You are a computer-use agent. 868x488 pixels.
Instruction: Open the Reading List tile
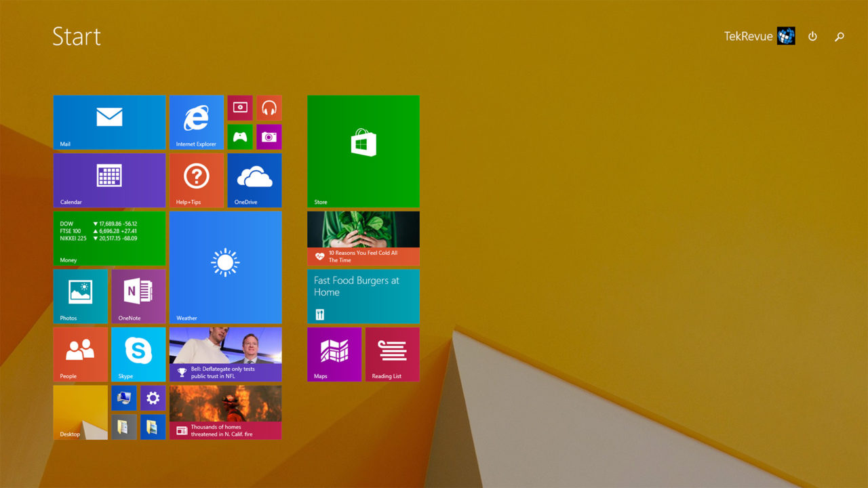point(393,354)
